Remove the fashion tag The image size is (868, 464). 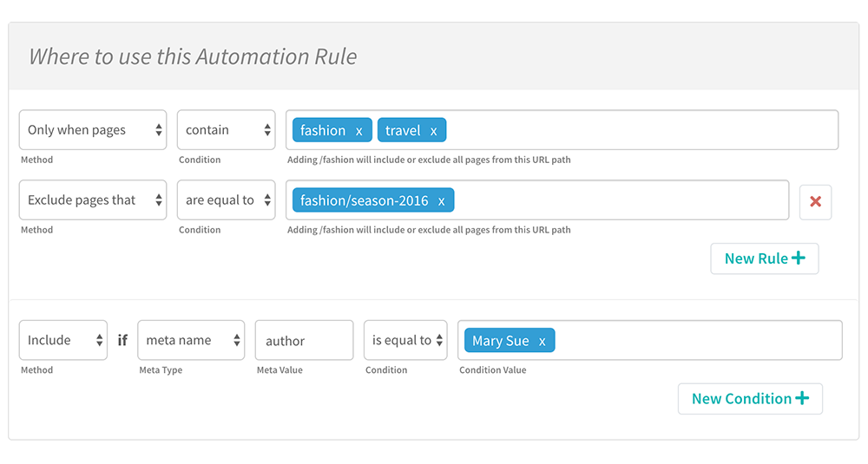(x=359, y=131)
